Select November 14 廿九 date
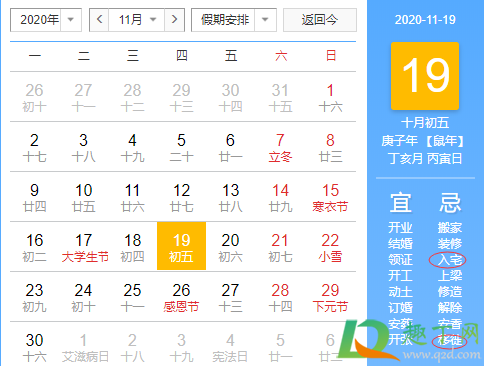Image resolution: width=485 pixels, height=366 pixels. click(x=280, y=197)
